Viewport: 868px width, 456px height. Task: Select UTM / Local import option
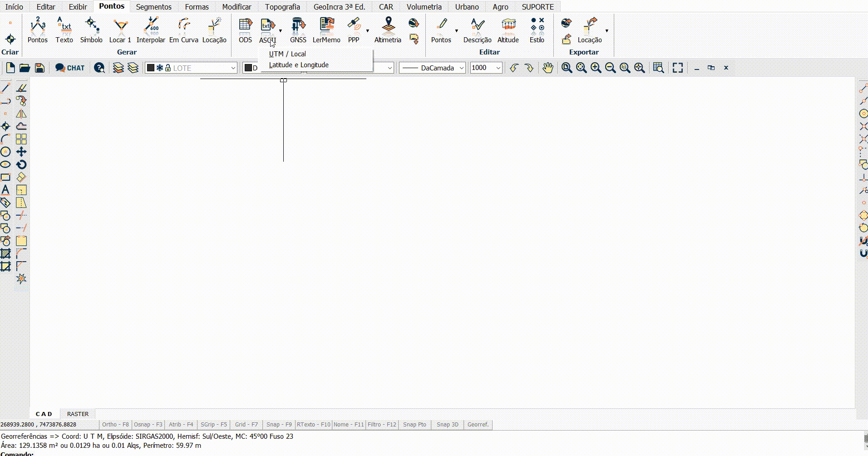287,54
